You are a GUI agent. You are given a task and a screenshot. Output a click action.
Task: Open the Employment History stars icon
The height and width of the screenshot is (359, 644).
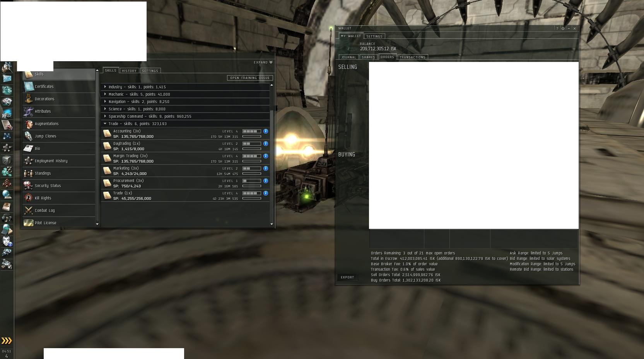(x=29, y=161)
